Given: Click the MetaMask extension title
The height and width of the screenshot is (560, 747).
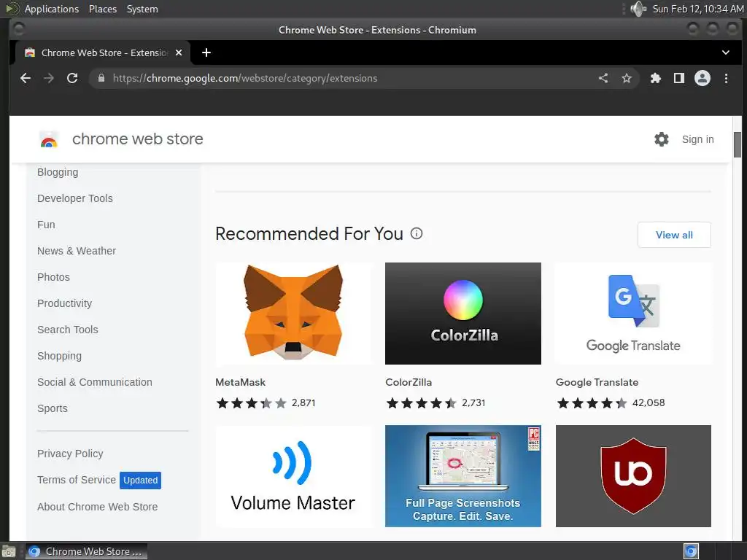Looking at the screenshot, I should [x=240, y=382].
